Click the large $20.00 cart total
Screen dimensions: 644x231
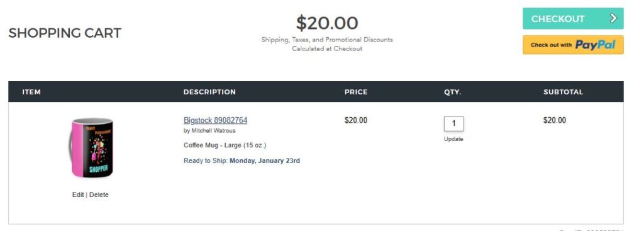[327, 23]
